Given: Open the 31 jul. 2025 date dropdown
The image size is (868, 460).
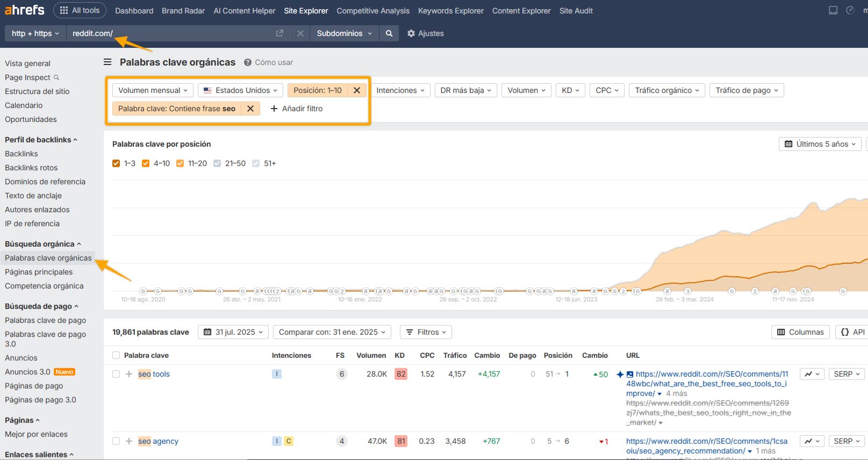Looking at the screenshot, I should pos(233,332).
